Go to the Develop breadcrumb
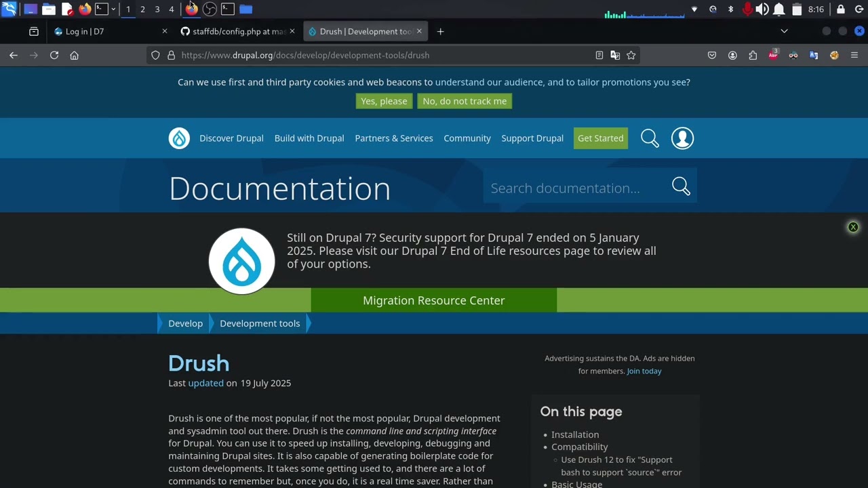 coord(186,323)
